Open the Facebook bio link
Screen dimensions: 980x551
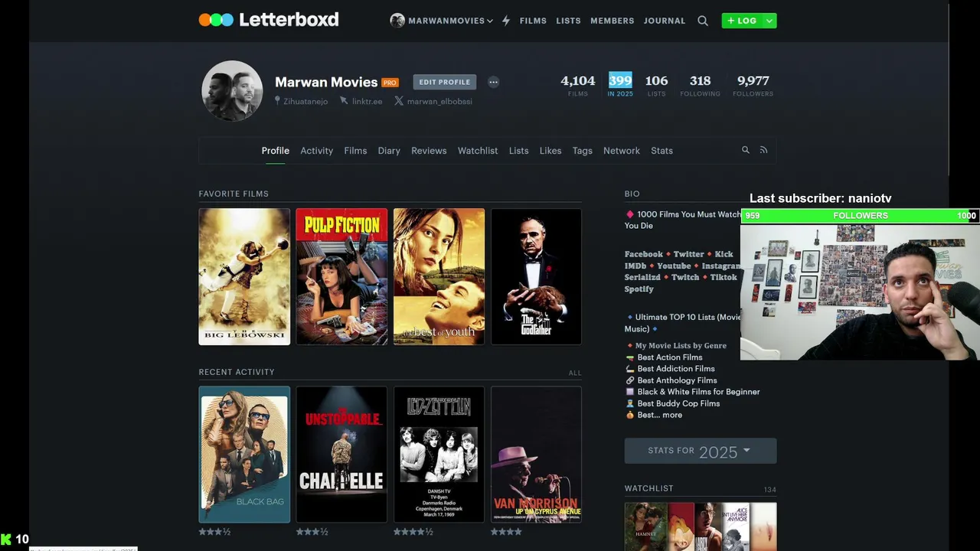[644, 254]
